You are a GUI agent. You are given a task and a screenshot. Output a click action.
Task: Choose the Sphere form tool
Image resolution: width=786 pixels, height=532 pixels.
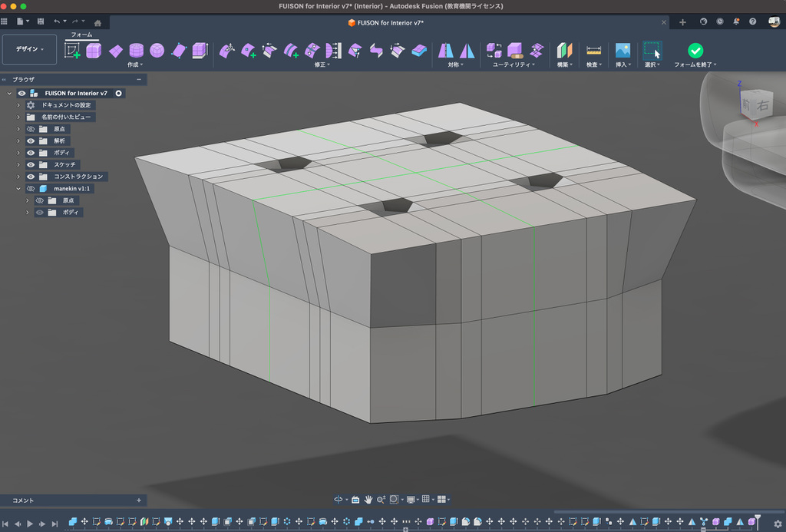pyautogui.click(x=157, y=51)
